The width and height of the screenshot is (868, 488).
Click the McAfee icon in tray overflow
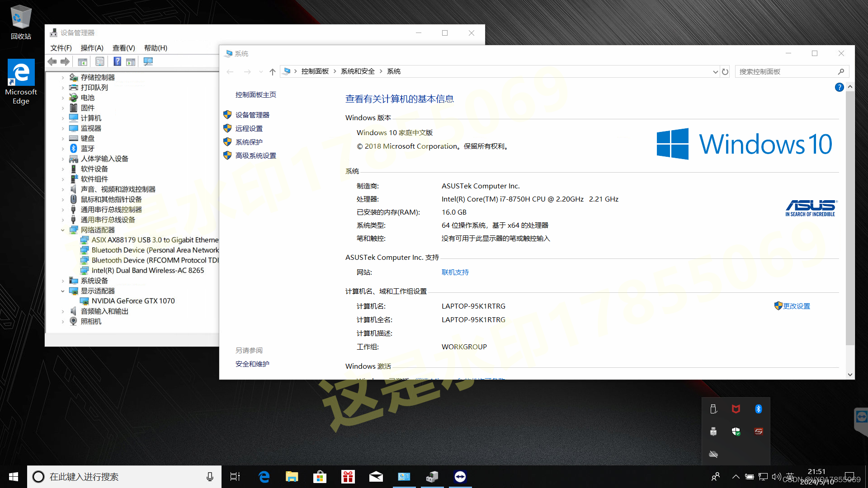(x=736, y=409)
